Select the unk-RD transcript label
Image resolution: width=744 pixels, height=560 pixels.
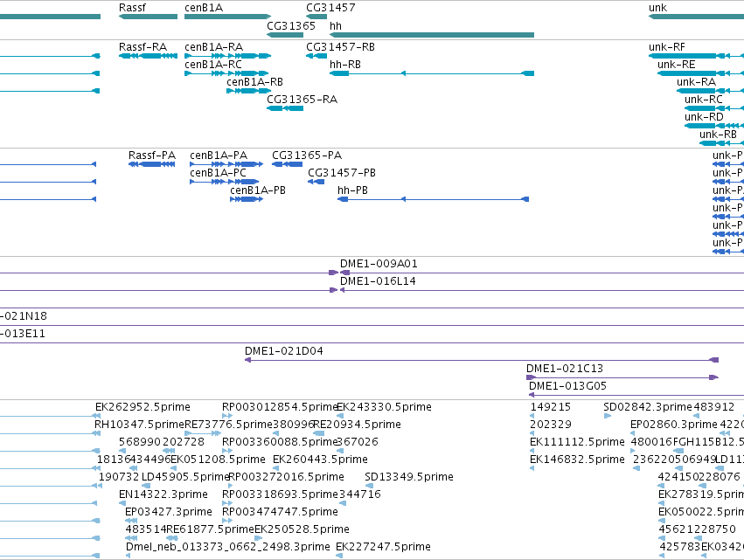[x=704, y=118]
